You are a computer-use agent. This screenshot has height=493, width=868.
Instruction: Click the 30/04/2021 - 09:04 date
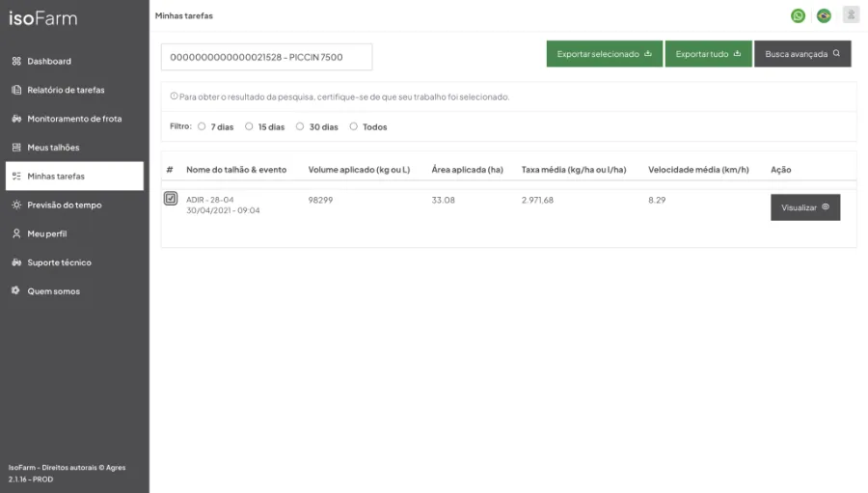223,210
